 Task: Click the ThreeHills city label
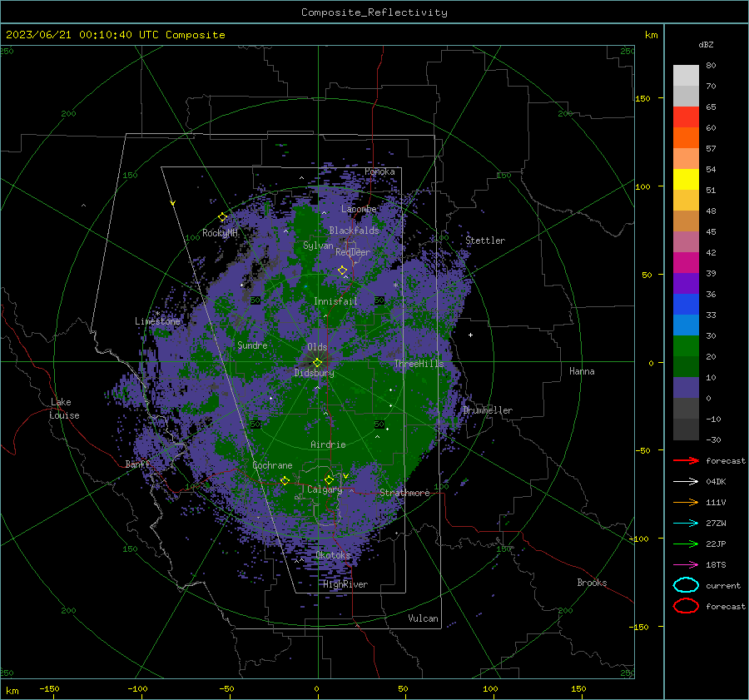click(419, 364)
